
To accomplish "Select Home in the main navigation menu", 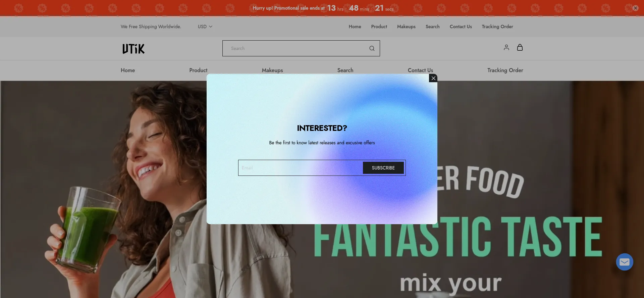I will point(128,70).
